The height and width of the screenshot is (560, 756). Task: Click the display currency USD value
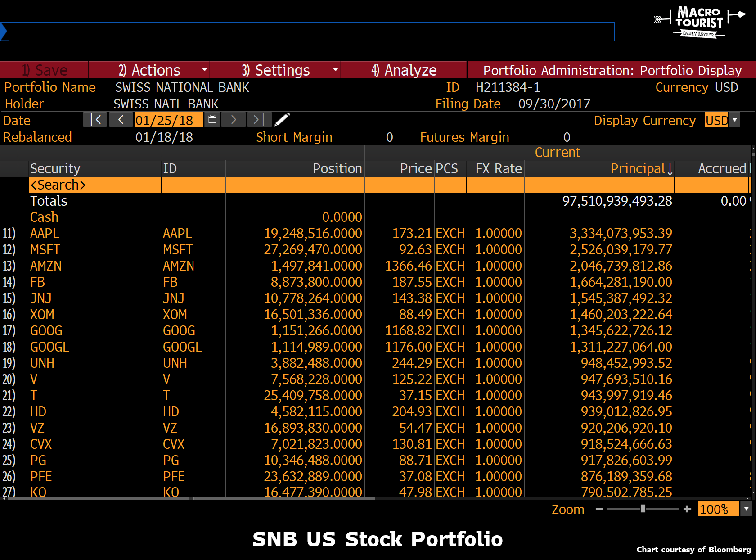point(717,120)
